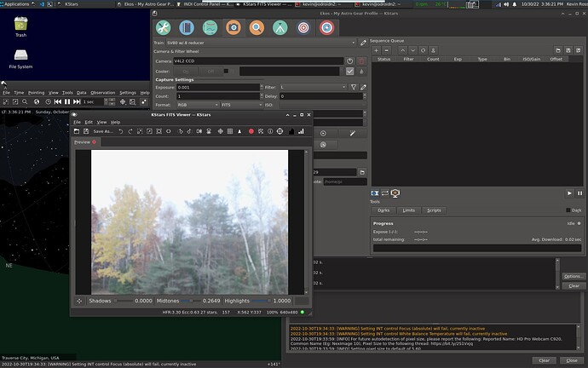Click the Save icon in FITS Viewer toolbar

pyautogui.click(x=86, y=131)
